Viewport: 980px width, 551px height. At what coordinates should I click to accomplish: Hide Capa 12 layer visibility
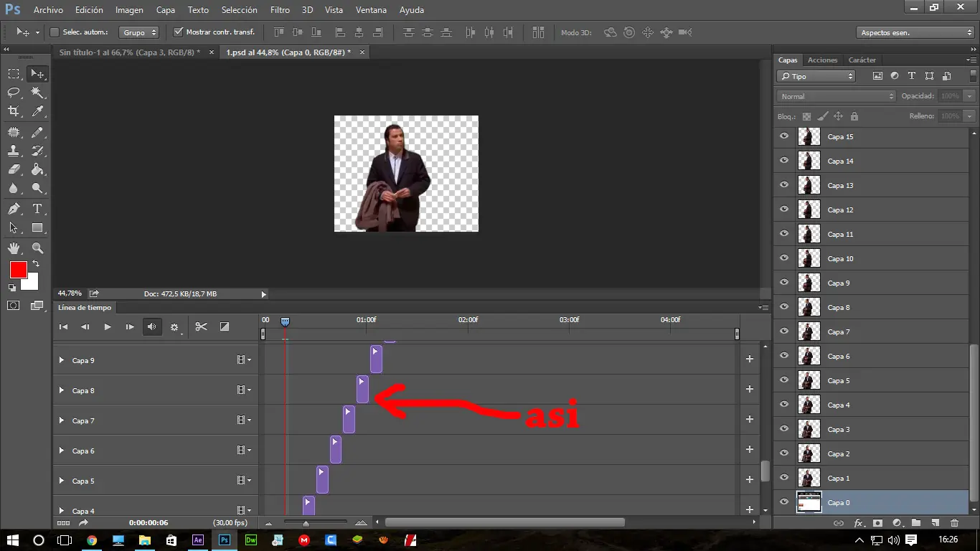(x=783, y=209)
